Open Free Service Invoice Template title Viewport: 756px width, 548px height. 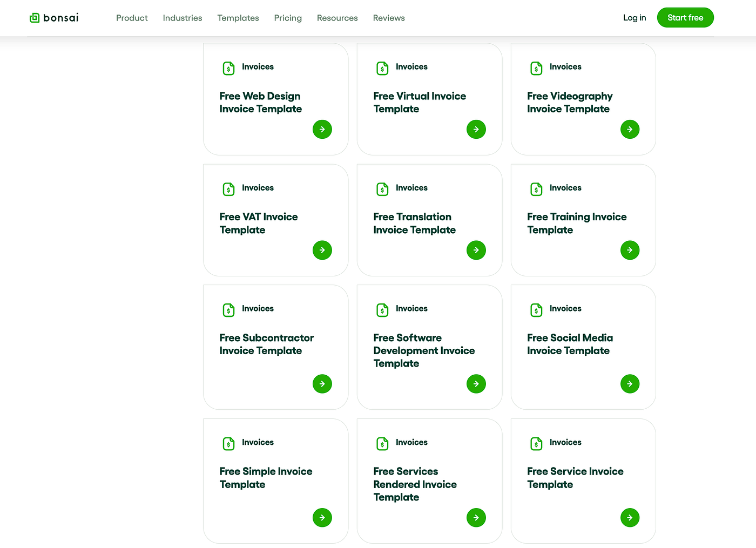click(575, 478)
